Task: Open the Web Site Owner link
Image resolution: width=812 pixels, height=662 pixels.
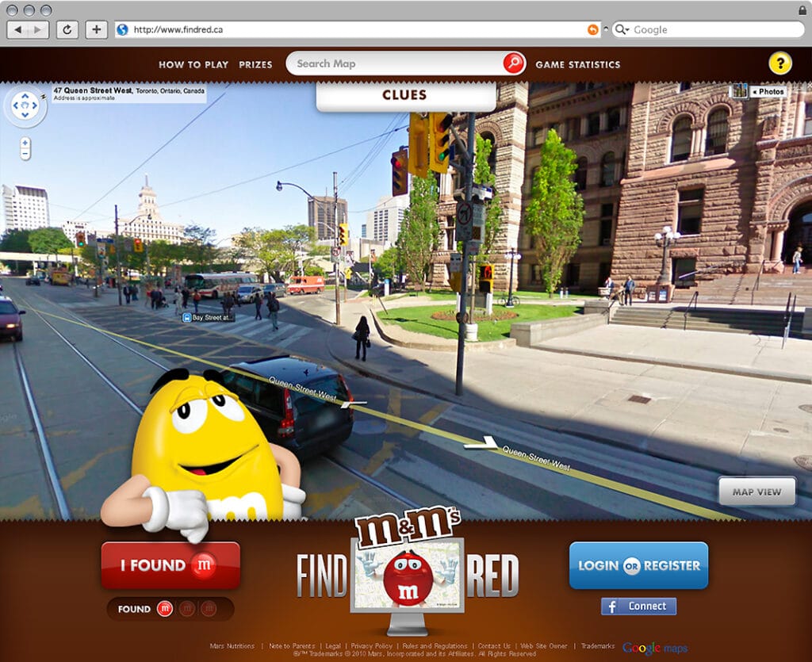Action: point(544,646)
